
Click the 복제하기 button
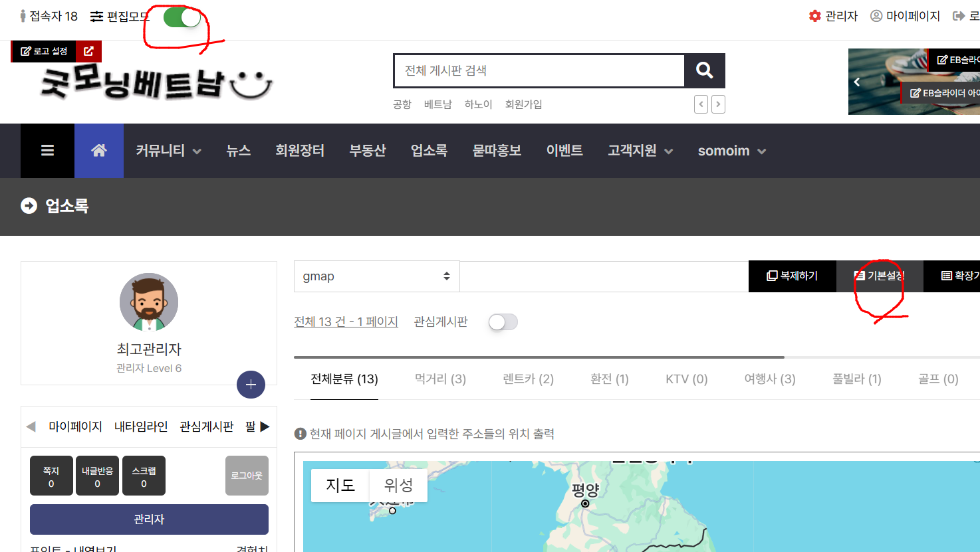point(792,276)
